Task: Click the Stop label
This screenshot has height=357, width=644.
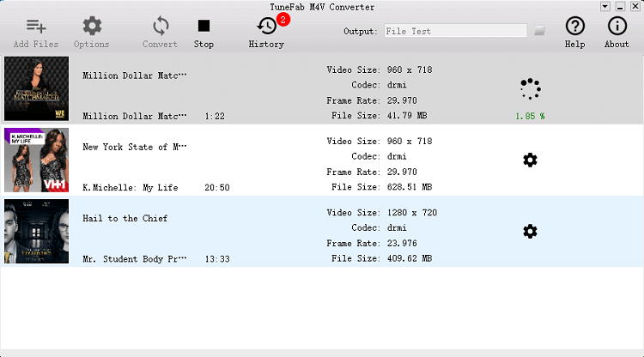Action: coord(204,45)
